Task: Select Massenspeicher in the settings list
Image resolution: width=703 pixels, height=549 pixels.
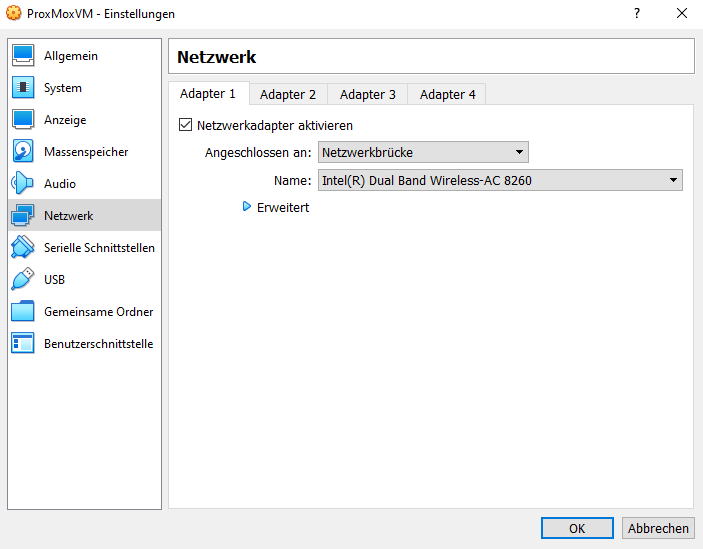Action: (x=84, y=151)
